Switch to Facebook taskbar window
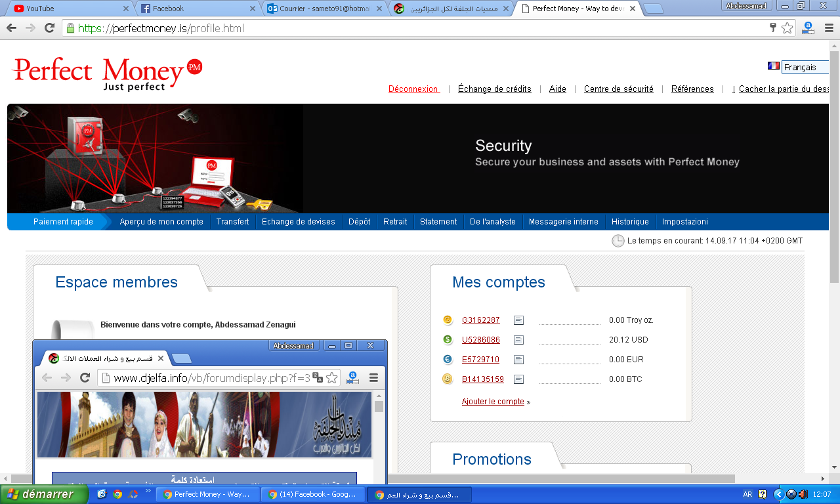Viewport: 840px width, 504px height. point(312,494)
